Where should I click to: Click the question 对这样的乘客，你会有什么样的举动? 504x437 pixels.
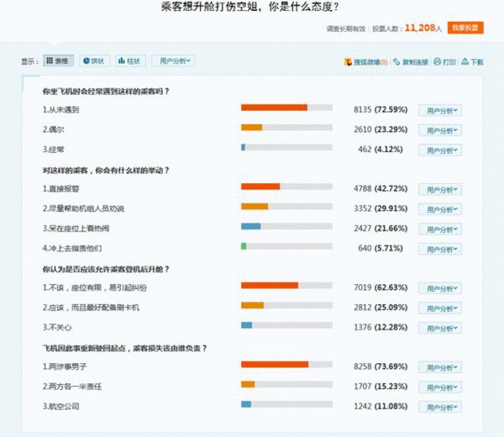click(106, 171)
